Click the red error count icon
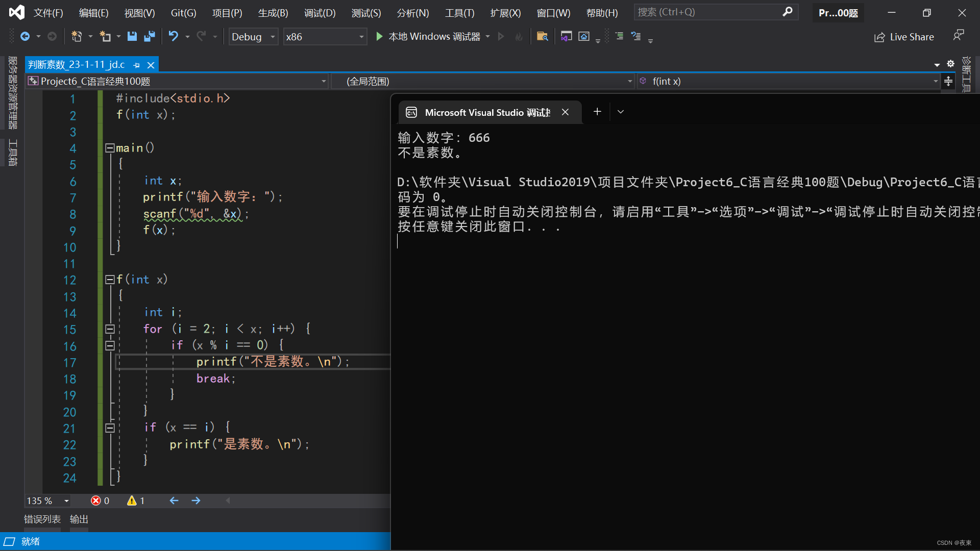This screenshot has height=551, width=980. click(96, 500)
